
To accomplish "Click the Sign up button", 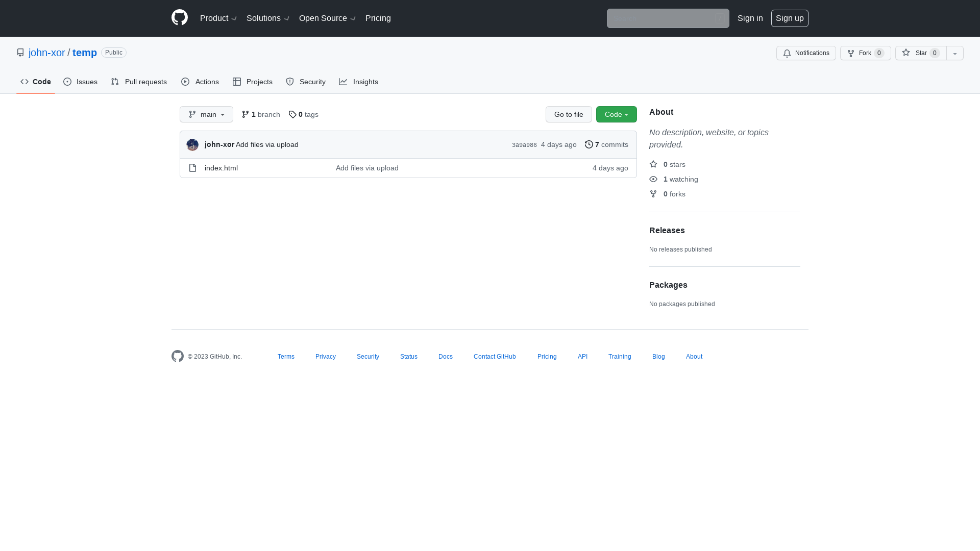I will pos(790,18).
